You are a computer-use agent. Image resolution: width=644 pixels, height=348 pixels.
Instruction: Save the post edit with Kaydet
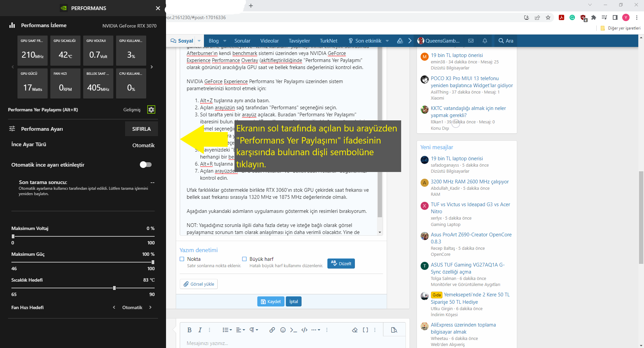pyautogui.click(x=271, y=301)
